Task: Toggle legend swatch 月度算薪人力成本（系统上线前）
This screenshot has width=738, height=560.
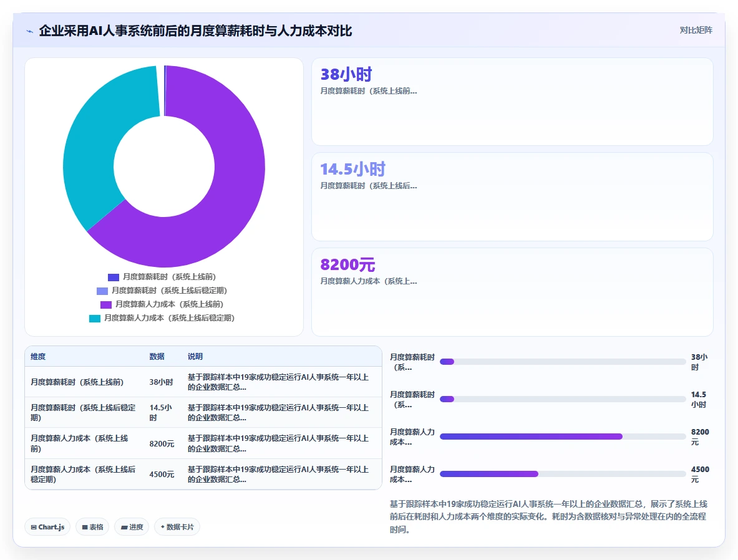Action: 106,304
